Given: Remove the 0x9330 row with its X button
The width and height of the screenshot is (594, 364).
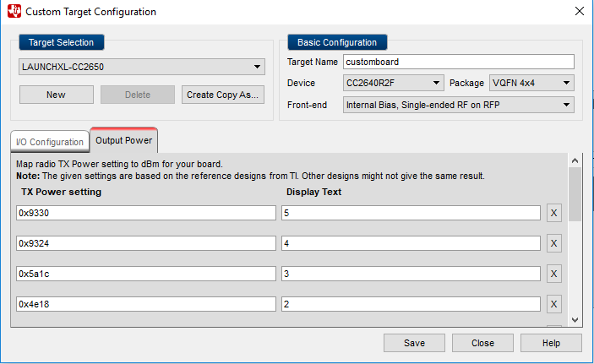Looking at the screenshot, I should [x=553, y=213].
